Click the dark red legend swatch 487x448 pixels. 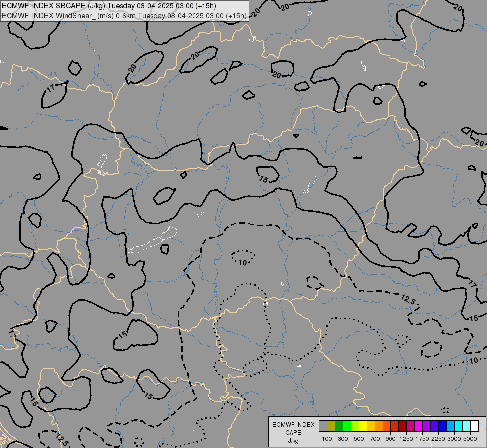[402, 426]
